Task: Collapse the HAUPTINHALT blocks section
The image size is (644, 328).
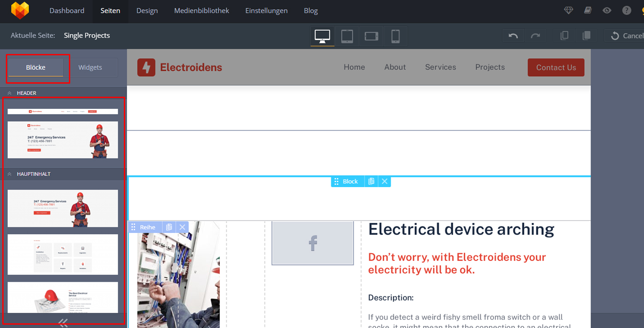Action: tap(10, 174)
